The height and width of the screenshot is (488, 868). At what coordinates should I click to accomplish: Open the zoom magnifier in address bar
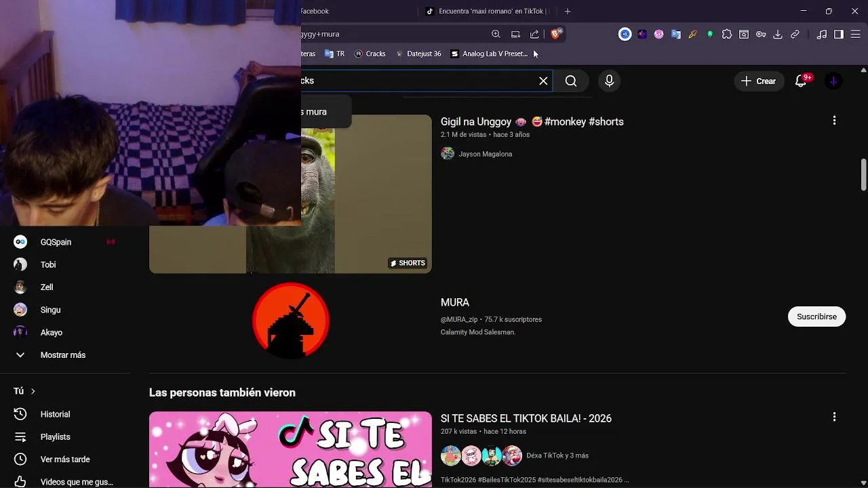(496, 34)
